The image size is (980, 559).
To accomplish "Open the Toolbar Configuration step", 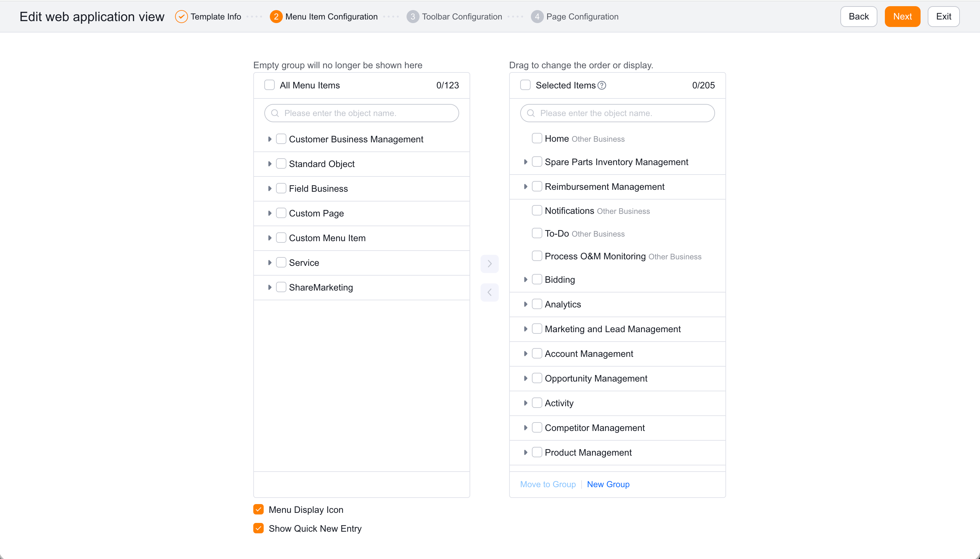I will 462,17.
